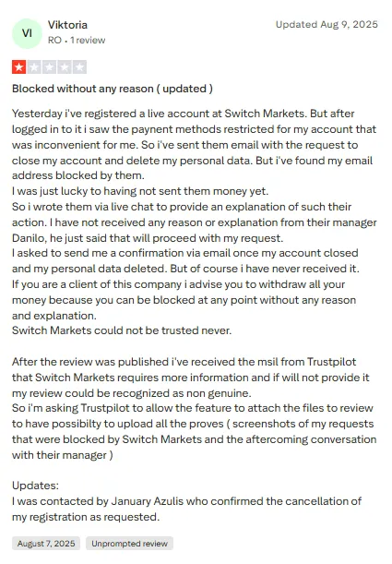Click the 'Unprompted review' tag
This screenshot has width=392, height=564.
(x=129, y=543)
